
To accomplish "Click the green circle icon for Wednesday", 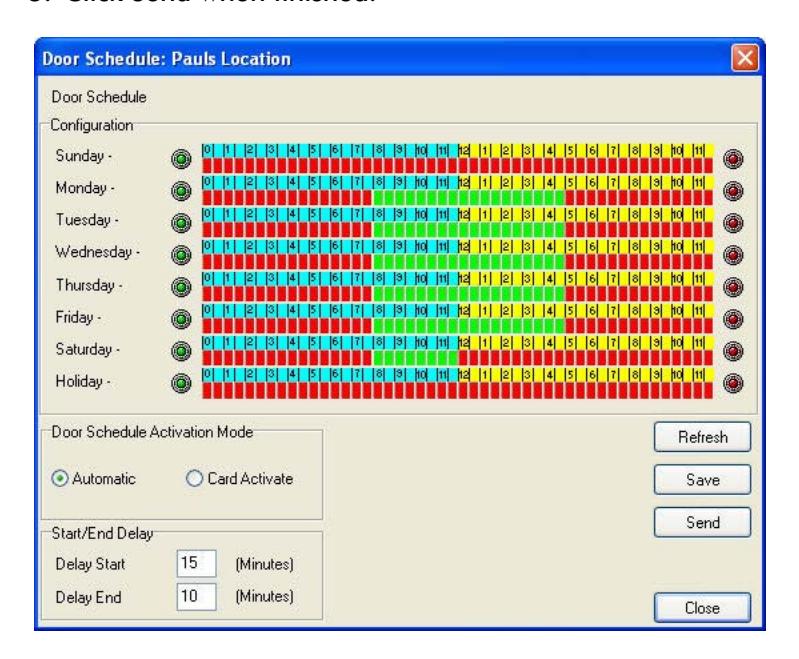I will (181, 255).
